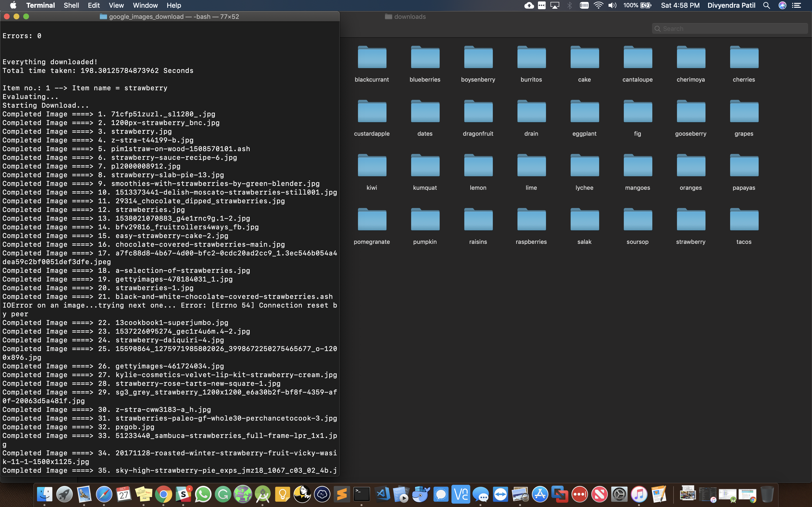Launch Sublime Text from the dock
The image size is (812, 507).
pyautogui.click(x=342, y=494)
